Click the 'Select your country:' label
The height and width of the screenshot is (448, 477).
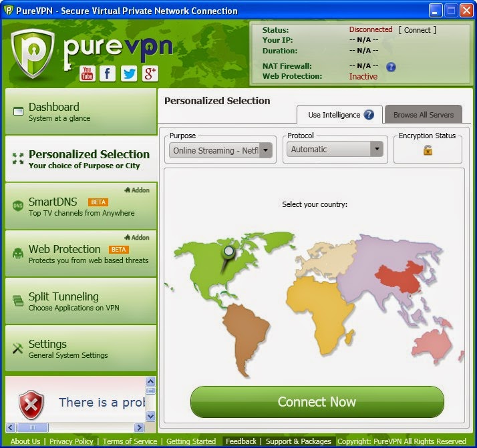(315, 204)
